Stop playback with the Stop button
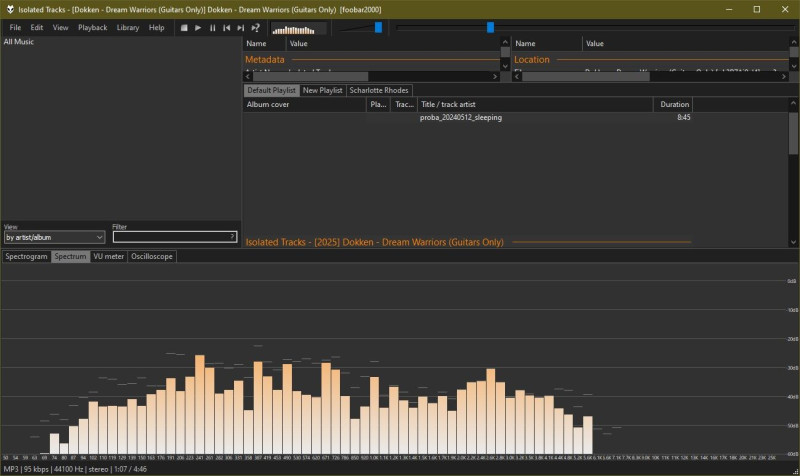The height and width of the screenshot is (476, 800). pos(184,28)
